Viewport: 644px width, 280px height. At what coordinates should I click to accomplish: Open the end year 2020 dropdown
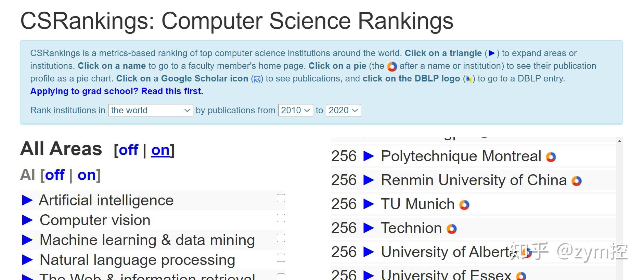coord(343,110)
